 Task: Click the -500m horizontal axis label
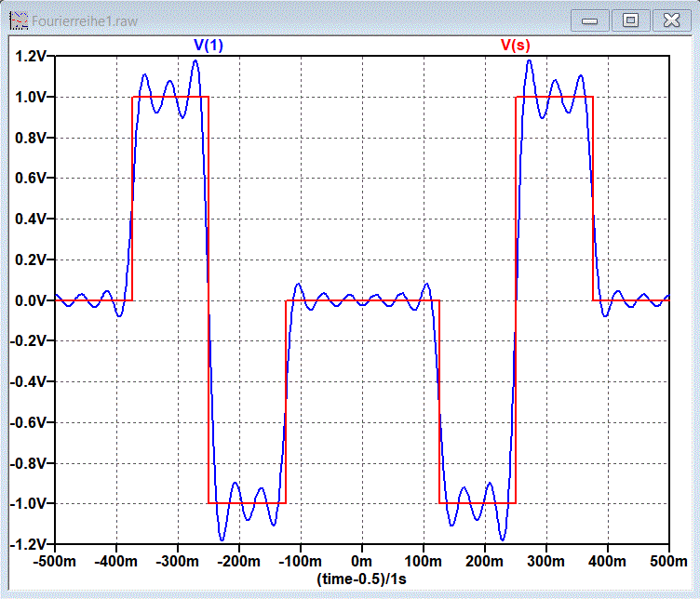coord(55,561)
